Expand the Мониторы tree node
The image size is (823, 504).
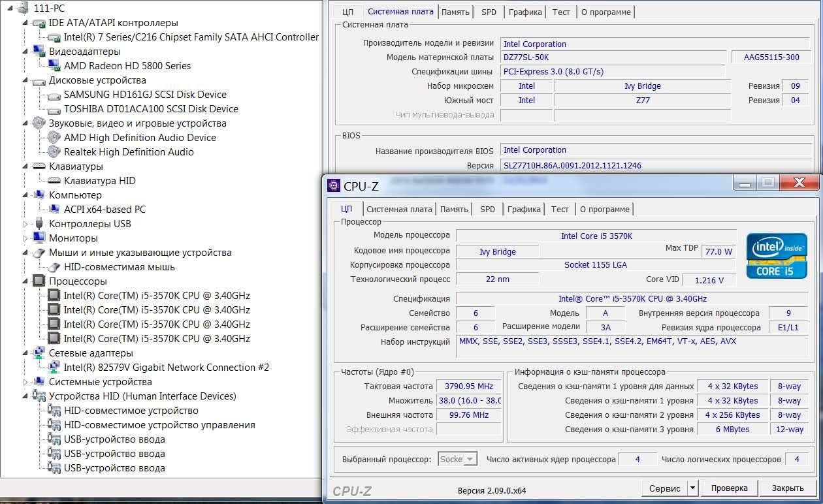pos(26,238)
